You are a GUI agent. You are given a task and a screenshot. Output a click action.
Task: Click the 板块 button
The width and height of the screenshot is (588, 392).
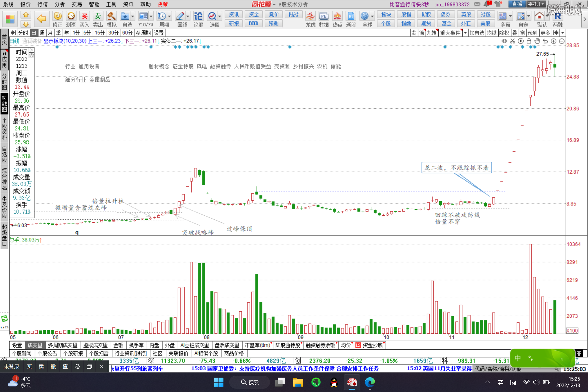(x=386, y=15)
